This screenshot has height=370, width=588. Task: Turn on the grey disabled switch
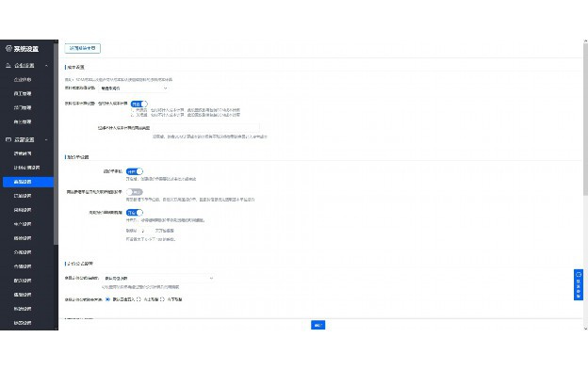(x=134, y=192)
